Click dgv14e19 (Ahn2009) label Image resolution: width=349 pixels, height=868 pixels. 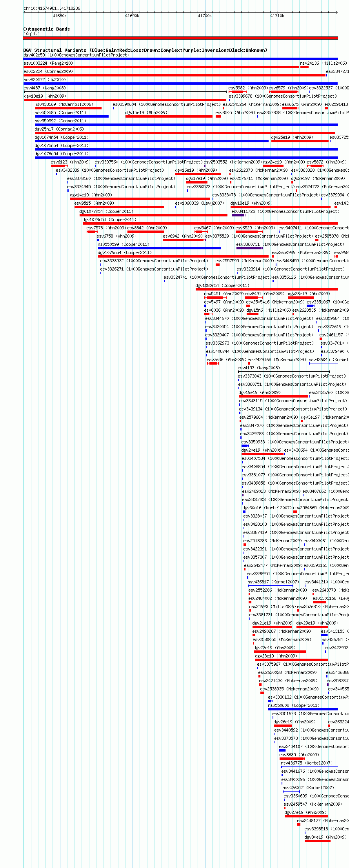coord(91,195)
